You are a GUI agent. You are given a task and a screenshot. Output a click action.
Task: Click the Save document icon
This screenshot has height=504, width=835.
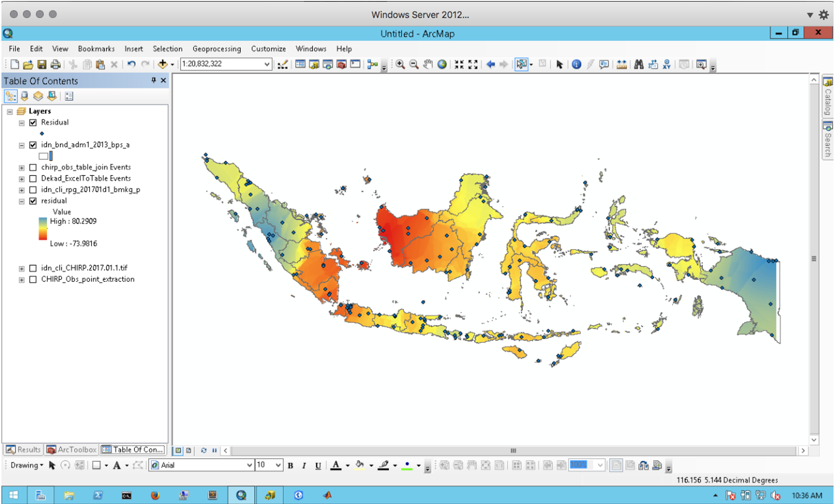pyautogui.click(x=42, y=64)
